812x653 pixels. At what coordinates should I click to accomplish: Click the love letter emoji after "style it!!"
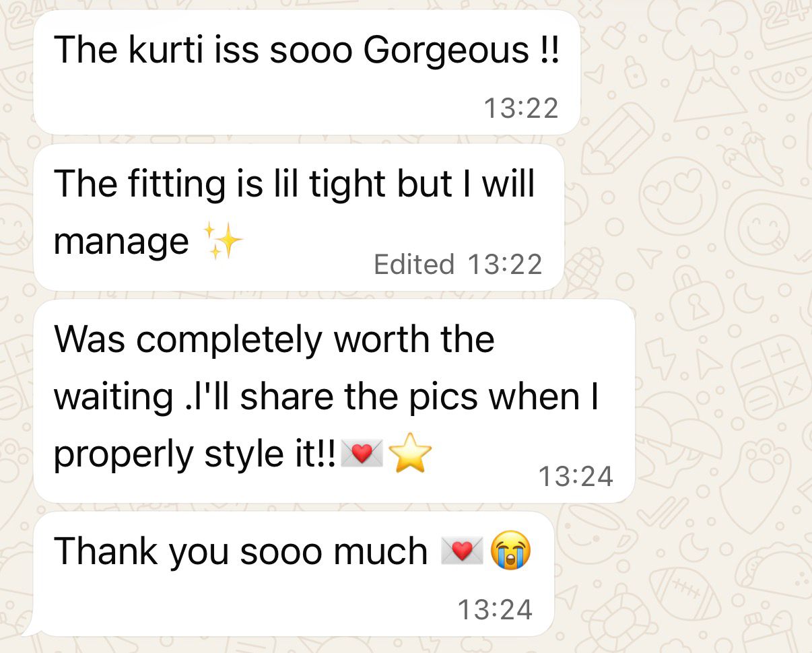(362, 455)
